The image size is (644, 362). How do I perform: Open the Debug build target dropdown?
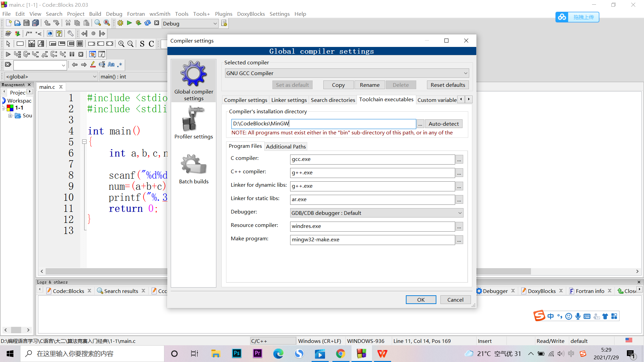tap(190, 23)
